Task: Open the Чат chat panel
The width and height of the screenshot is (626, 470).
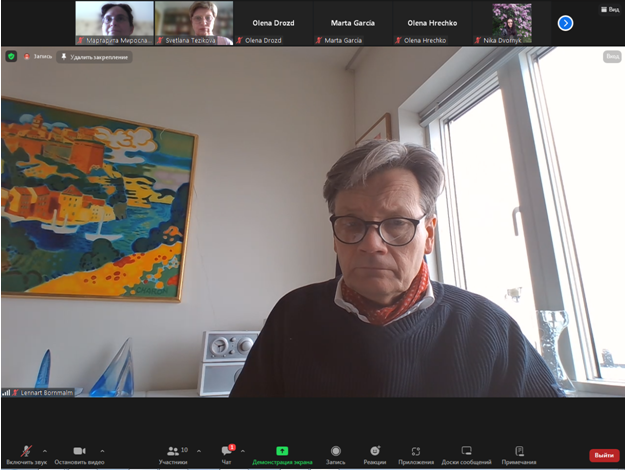Action: pos(226,454)
